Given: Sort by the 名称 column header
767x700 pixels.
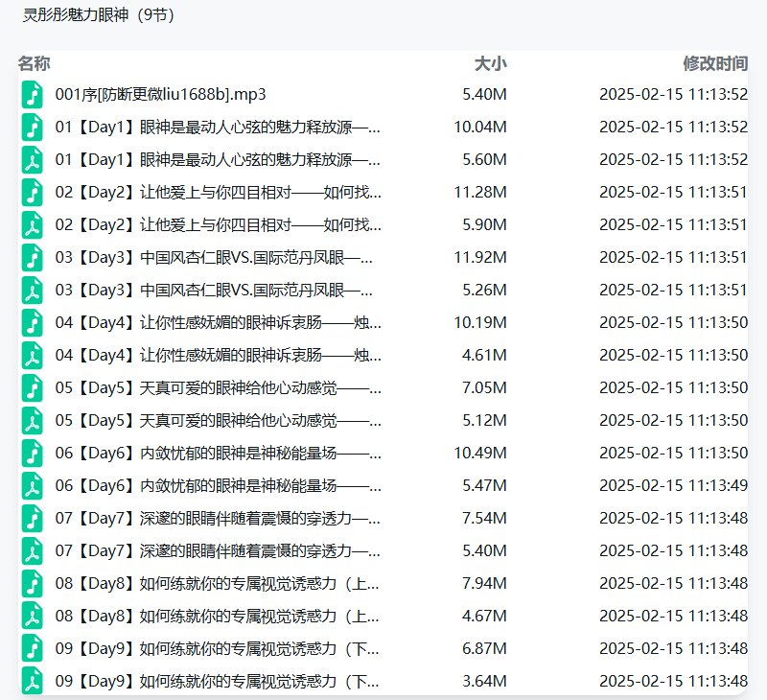Looking at the screenshot, I should (35, 63).
